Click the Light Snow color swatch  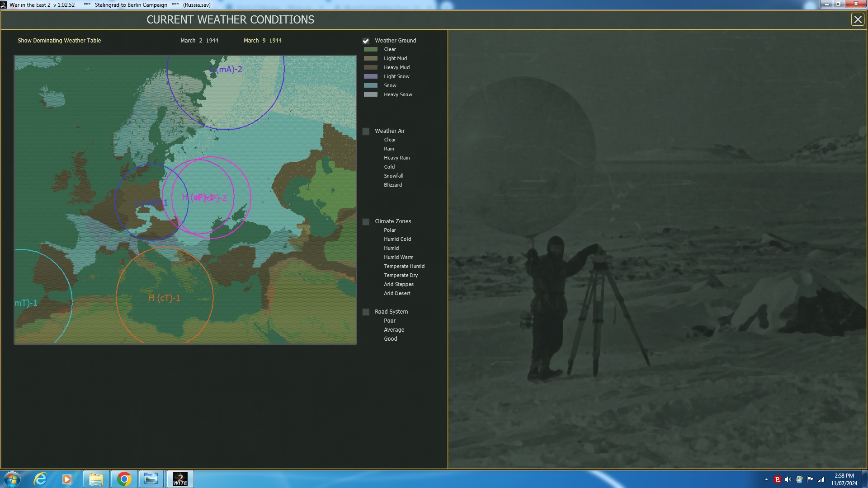tap(370, 76)
